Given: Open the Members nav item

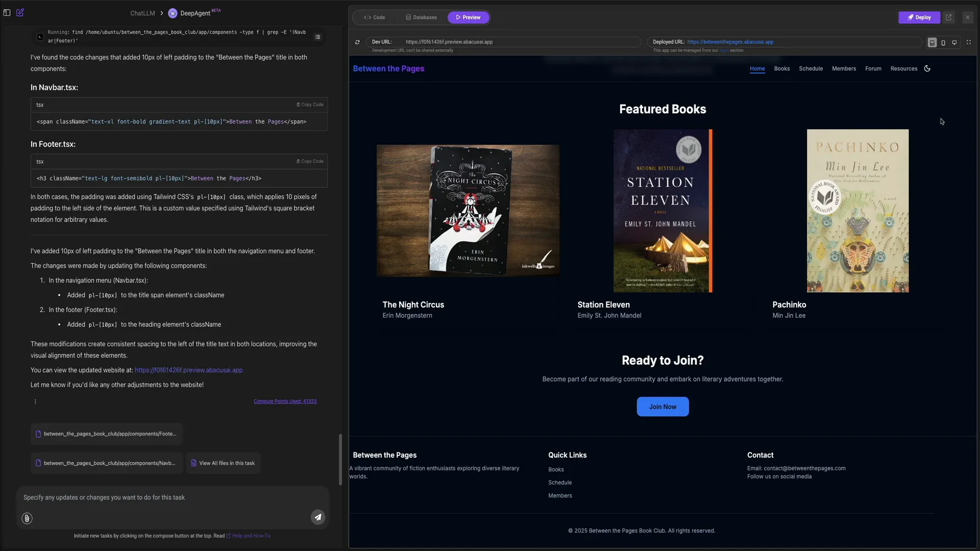Looking at the screenshot, I should click(x=844, y=69).
